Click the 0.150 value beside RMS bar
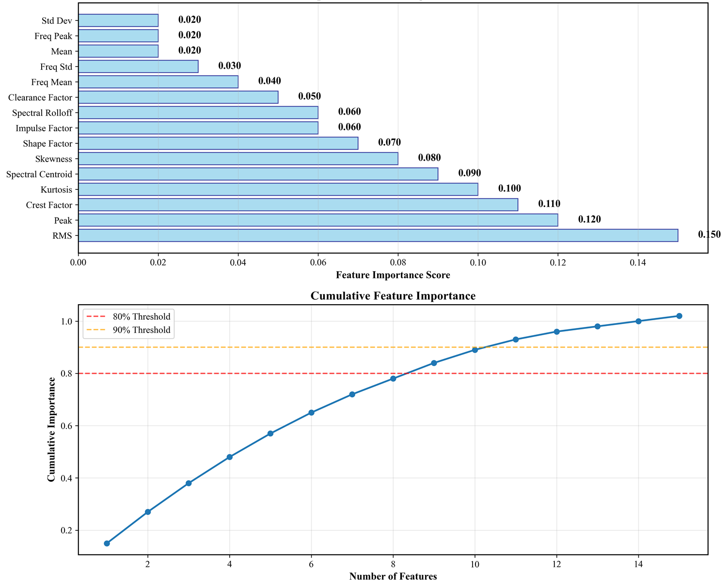Image resolution: width=727 pixels, height=588 pixels. 709,235
